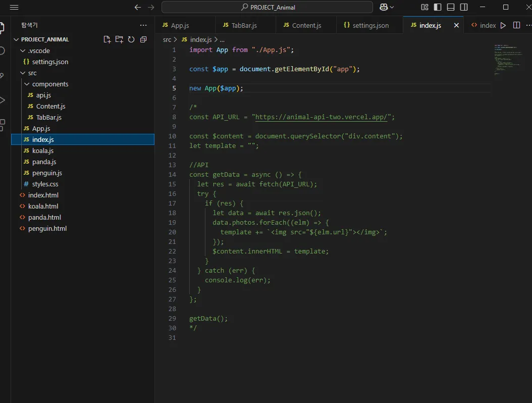The image size is (532, 403).
Task: Open TabBar.js in the file tree
Action: coord(83,118)
